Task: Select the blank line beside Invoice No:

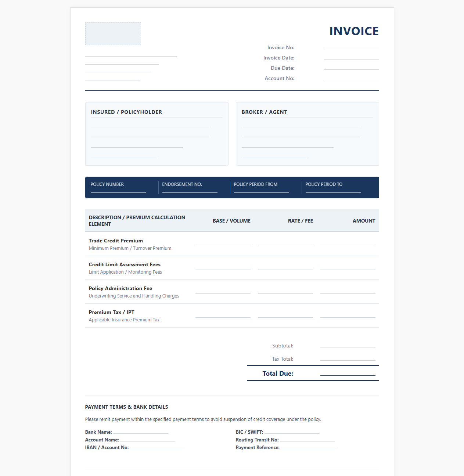Action: (352, 47)
